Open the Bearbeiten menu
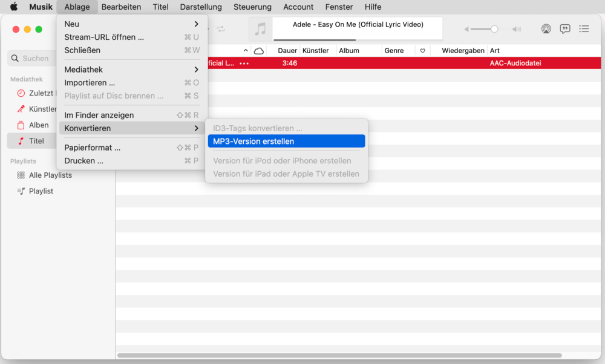 coord(121,7)
